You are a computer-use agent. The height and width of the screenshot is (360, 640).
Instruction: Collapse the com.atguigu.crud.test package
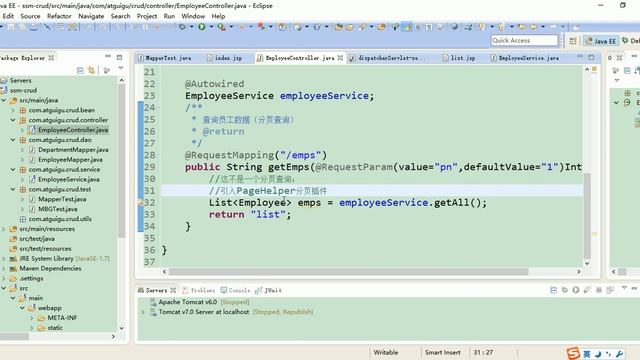click(13, 189)
